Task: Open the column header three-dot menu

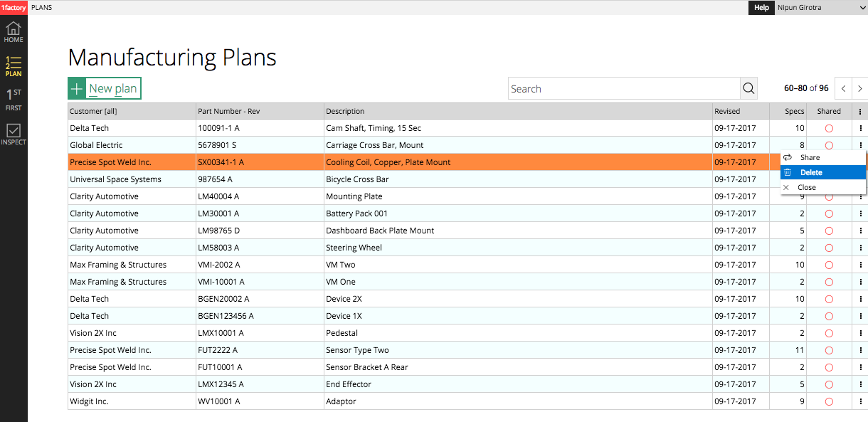Action: pyautogui.click(x=860, y=111)
